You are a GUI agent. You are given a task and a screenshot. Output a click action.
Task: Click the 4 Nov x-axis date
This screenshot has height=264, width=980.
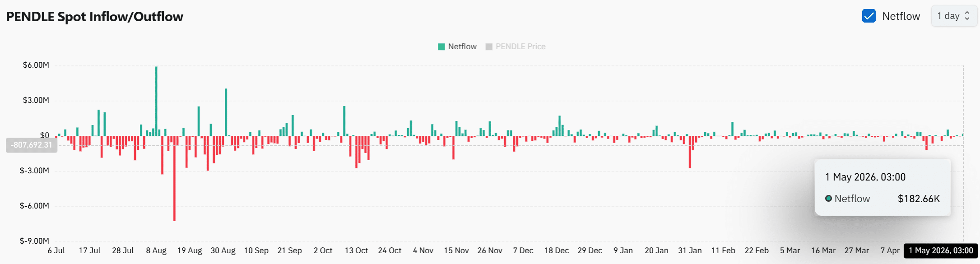click(x=423, y=250)
